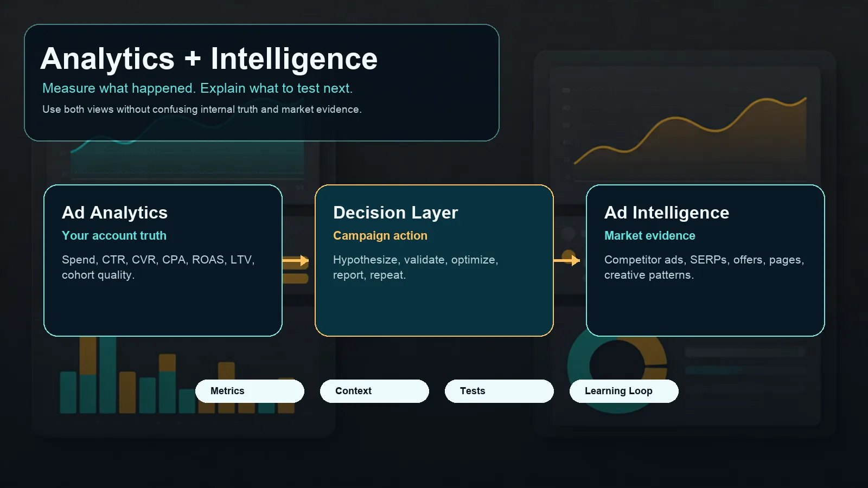
Task: Click the orange "Campaign action" label
Action: tap(380, 236)
